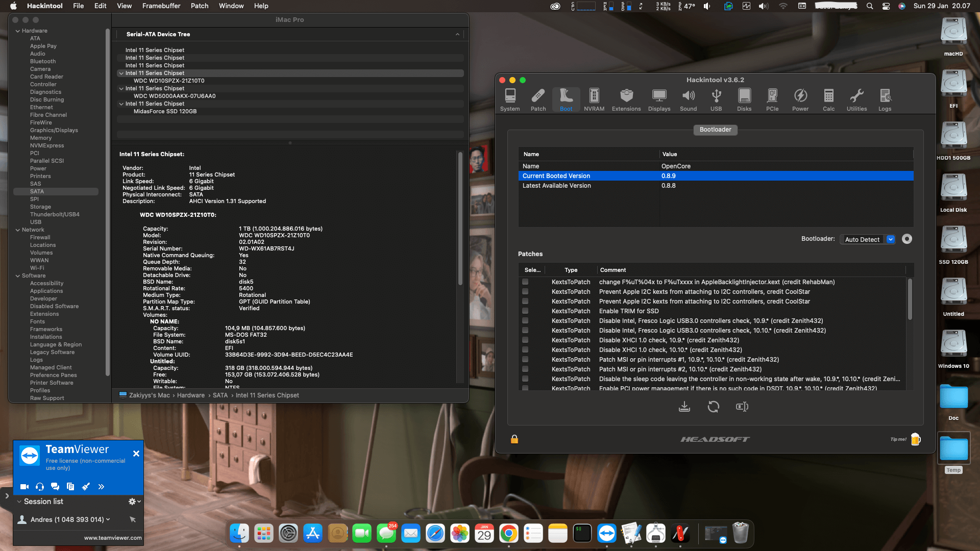Click the round button beside Auto Detect
The width and height of the screenshot is (980, 551).
907,239
